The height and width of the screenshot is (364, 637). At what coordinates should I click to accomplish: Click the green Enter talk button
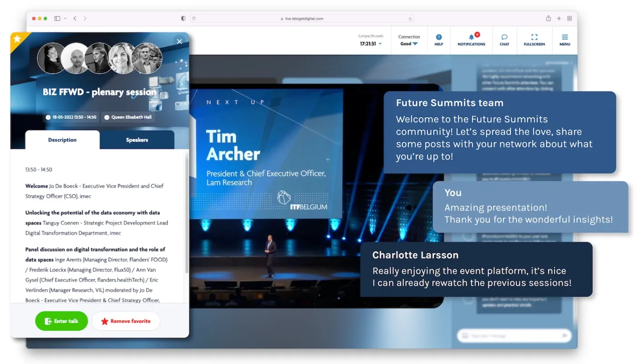click(x=61, y=321)
